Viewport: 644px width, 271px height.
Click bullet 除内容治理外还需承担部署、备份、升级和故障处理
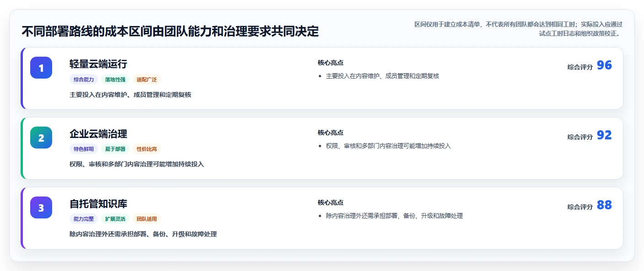[x=394, y=216]
